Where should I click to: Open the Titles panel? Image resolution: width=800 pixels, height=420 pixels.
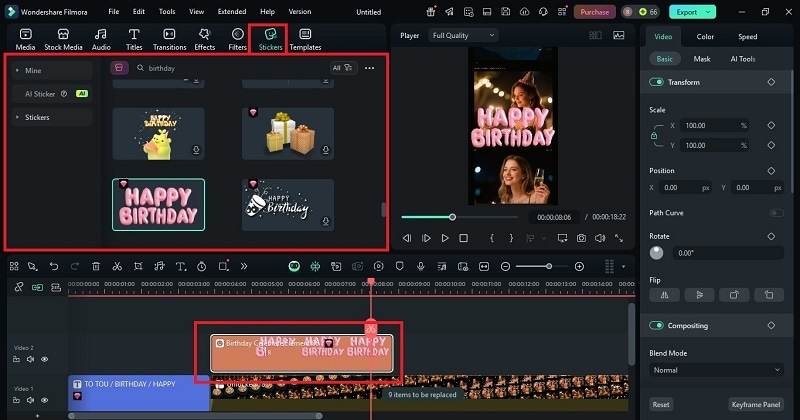click(134, 39)
